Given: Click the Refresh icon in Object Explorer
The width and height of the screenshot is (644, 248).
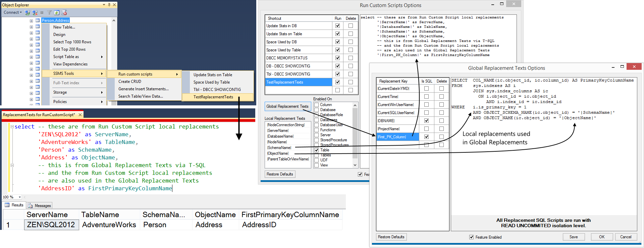Looking at the screenshot, I should click(x=57, y=12).
